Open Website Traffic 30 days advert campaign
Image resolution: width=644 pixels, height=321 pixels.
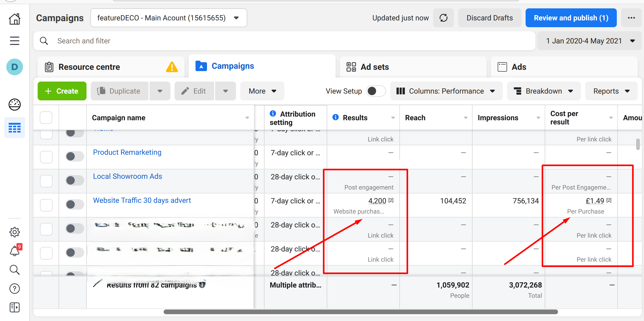(x=142, y=200)
